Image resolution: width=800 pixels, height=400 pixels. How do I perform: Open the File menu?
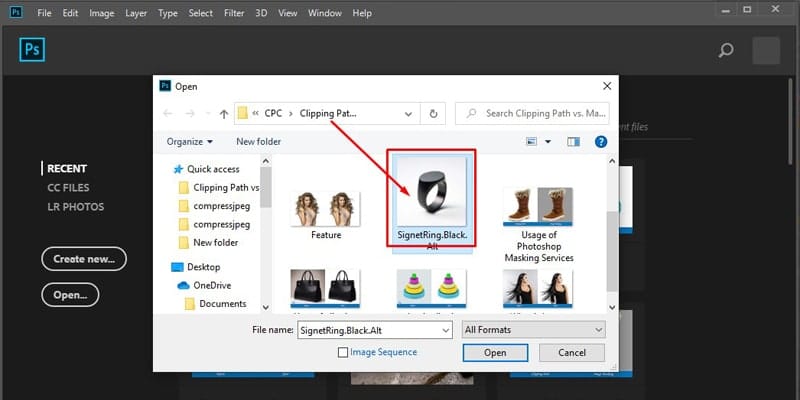point(44,13)
